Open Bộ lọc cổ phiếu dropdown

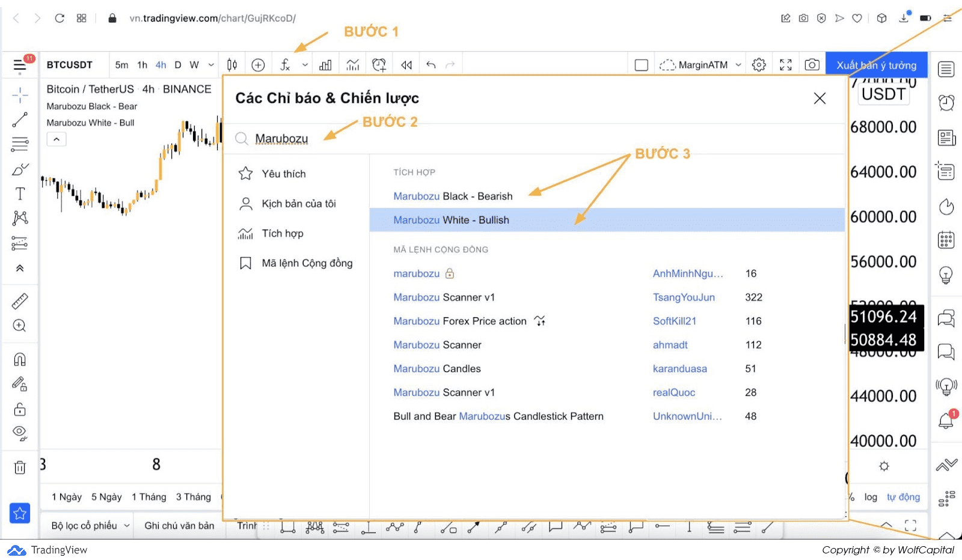pyautogui.click(x=90, y=526)
